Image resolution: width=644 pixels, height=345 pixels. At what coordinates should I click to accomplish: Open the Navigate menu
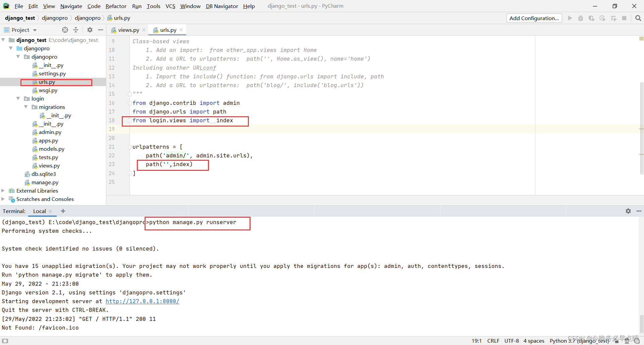click(x=71, y=6)
